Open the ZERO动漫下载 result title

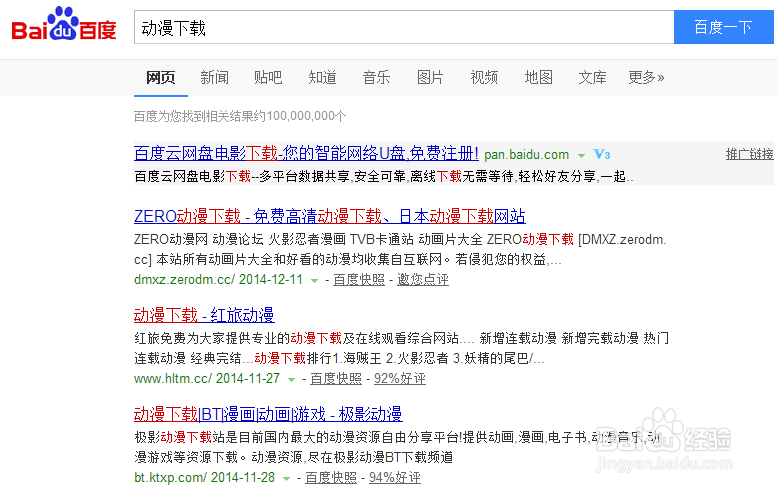coord(330,216)
